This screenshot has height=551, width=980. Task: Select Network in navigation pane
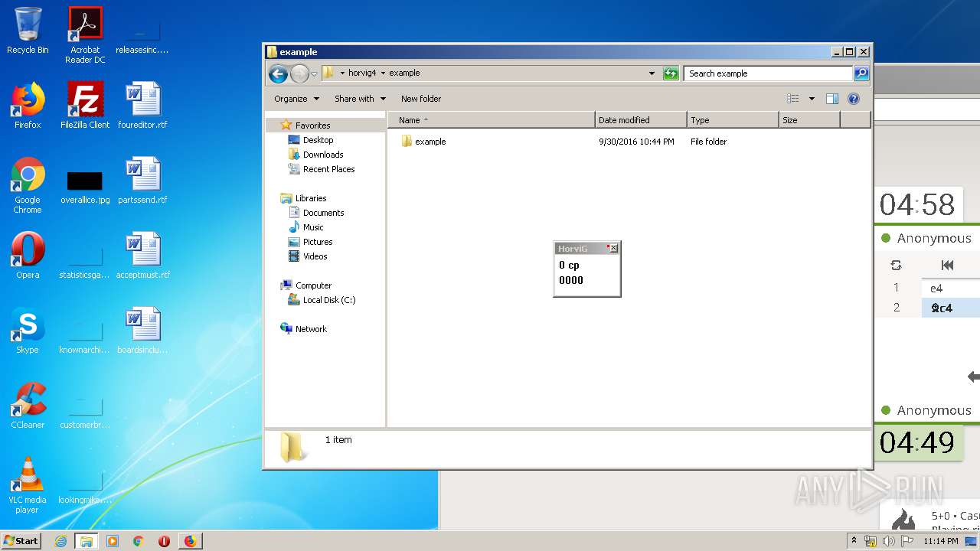pos(311,329)
